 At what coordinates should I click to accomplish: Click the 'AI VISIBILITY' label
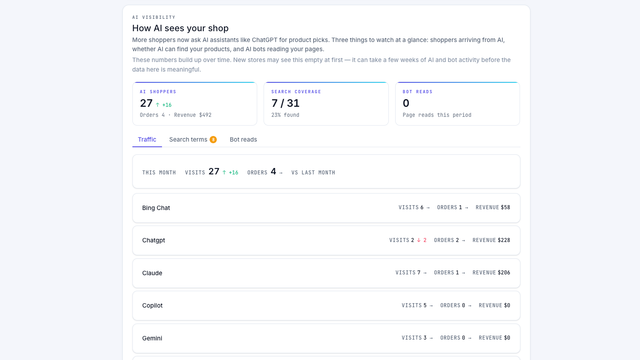point(153,17)
